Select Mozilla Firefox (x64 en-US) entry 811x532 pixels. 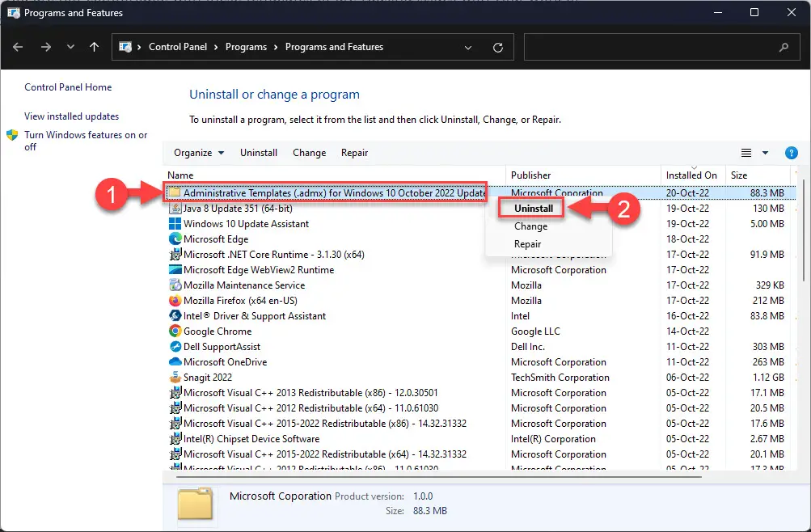point(240,301)
